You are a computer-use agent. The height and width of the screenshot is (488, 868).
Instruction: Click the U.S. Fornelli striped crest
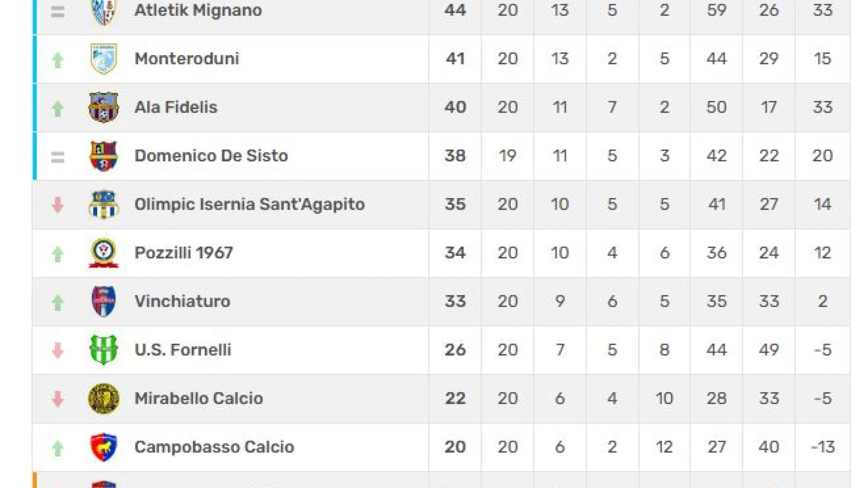[x=104, y=350]
